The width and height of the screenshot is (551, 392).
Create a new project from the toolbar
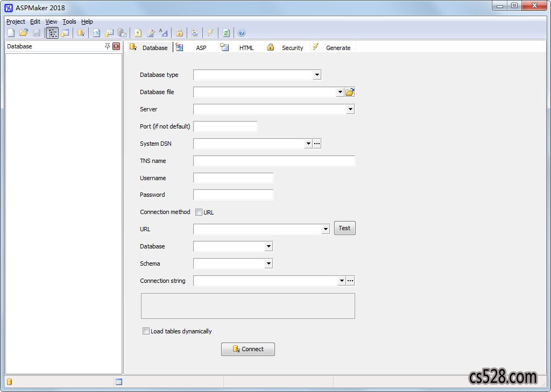click(11, 33)
